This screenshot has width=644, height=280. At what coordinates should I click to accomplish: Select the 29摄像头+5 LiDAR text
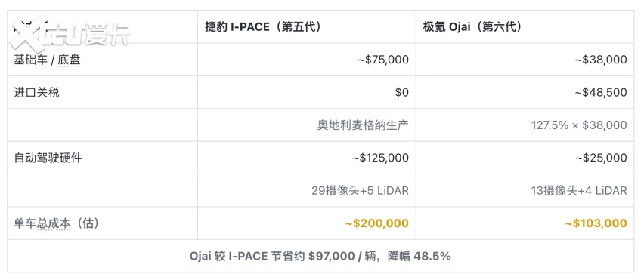click(x=361, y=191)
